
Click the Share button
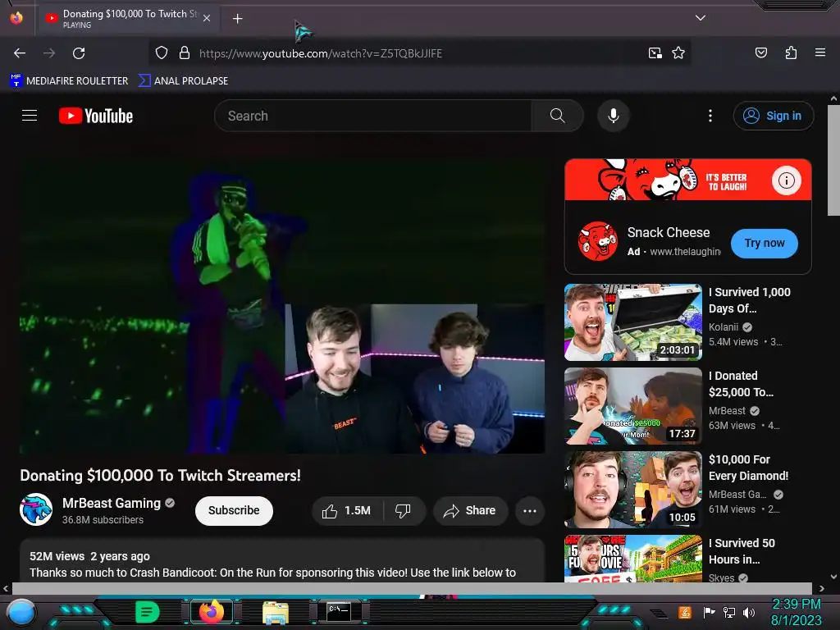(469, 511)
